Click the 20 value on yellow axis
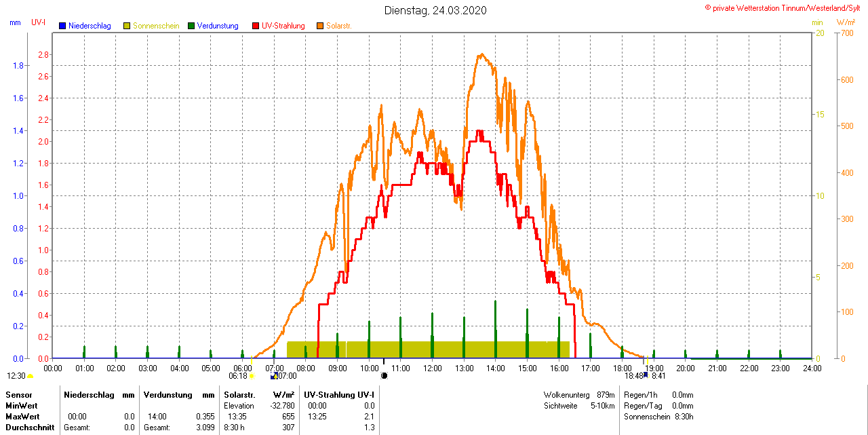The image size is (868, 435). (819, 33)
